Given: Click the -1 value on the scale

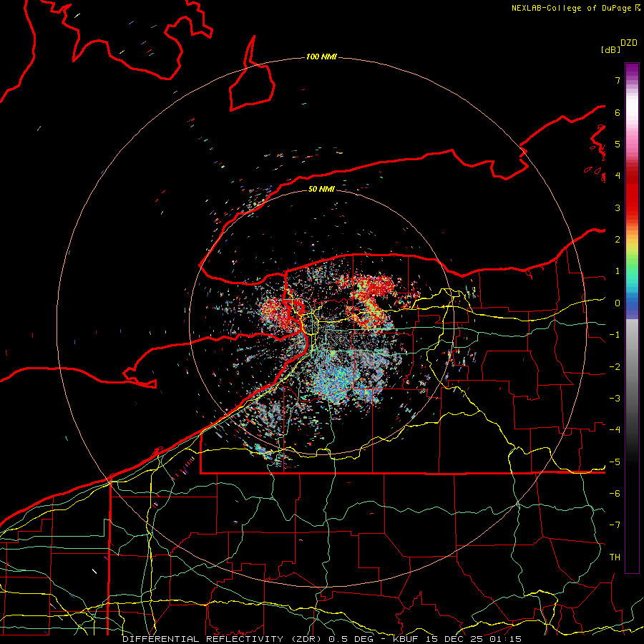Looking at the screenshot, I should pyautogui.click(x=615, y=335).
